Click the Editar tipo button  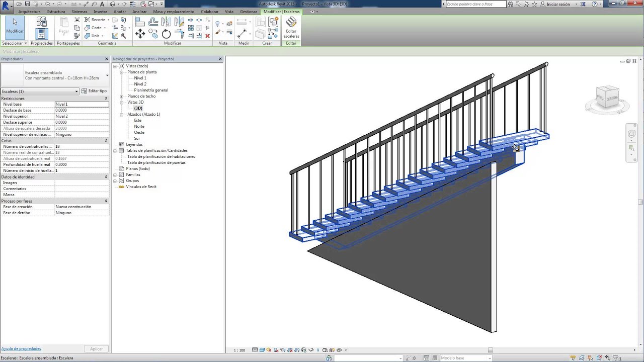[94, 91]
